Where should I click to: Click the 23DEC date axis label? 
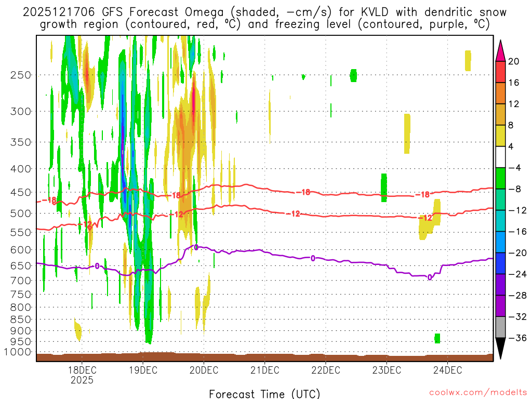pos(387,370)
